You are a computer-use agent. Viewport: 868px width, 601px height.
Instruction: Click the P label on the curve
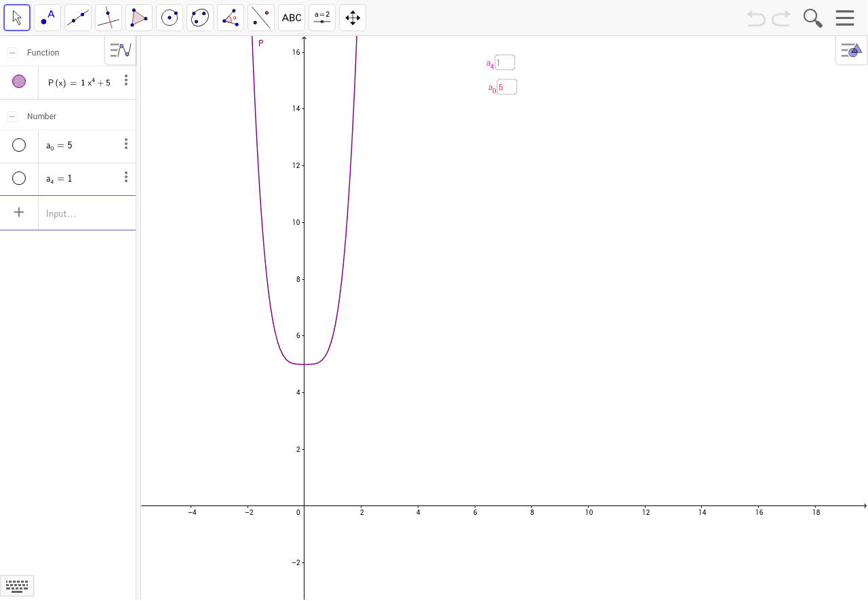(x=261, y=43)
